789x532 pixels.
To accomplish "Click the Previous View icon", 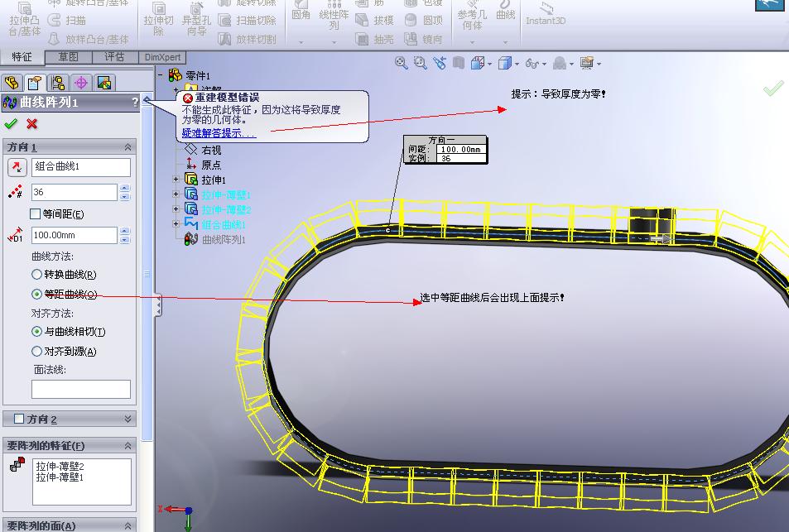I will 440,63.
